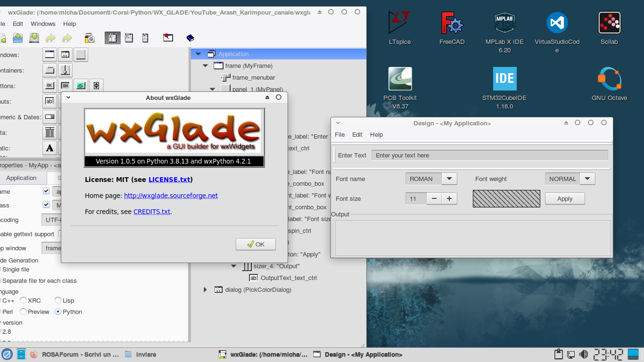The height and width of the screenshot is (362, 644).
Task: Add a Text Ctrl widget from Inputs palette
Action: (x=50, y=101)
